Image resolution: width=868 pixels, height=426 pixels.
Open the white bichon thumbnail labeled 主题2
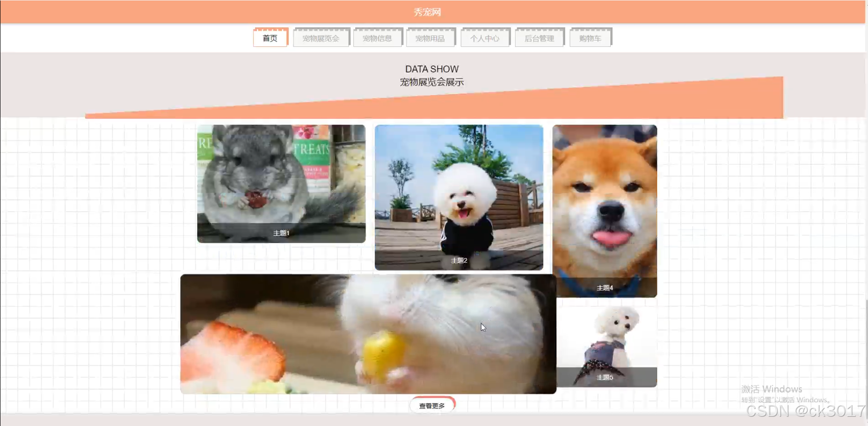point(459,197)
